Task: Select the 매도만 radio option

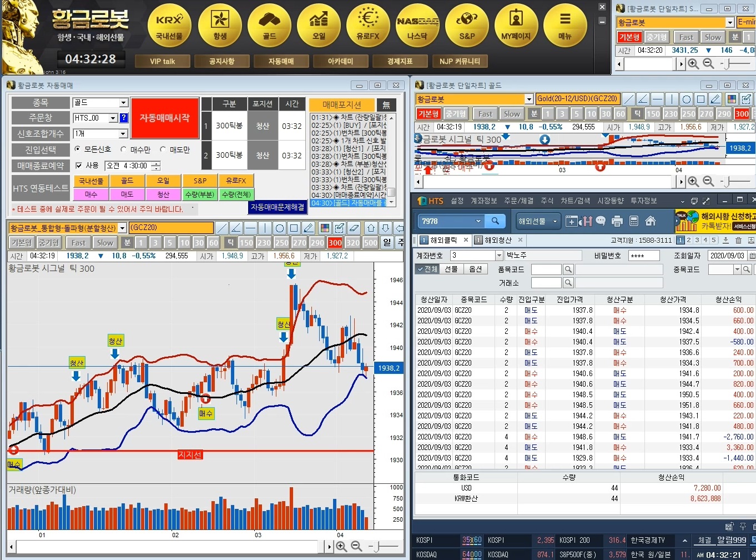Action: (x=163, y=149)
